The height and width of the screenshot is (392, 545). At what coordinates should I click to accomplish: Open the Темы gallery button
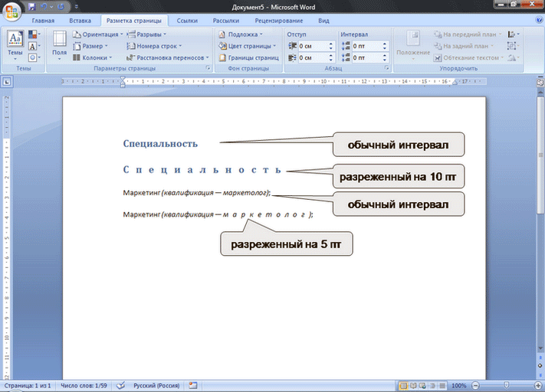point(15,45)
